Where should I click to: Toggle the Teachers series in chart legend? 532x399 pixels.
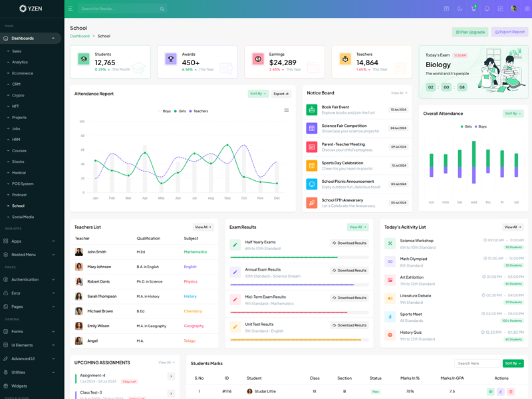tap(198, 111)
